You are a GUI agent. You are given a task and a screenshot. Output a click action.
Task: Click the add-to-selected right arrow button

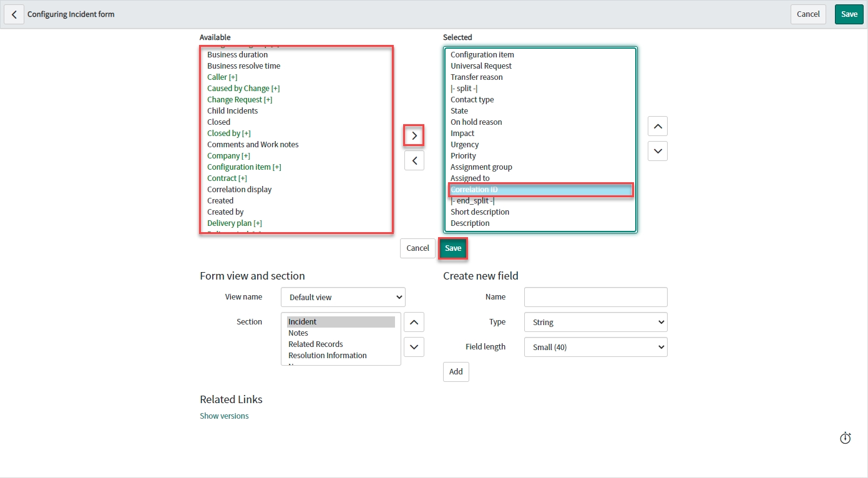tap(414, 135)
